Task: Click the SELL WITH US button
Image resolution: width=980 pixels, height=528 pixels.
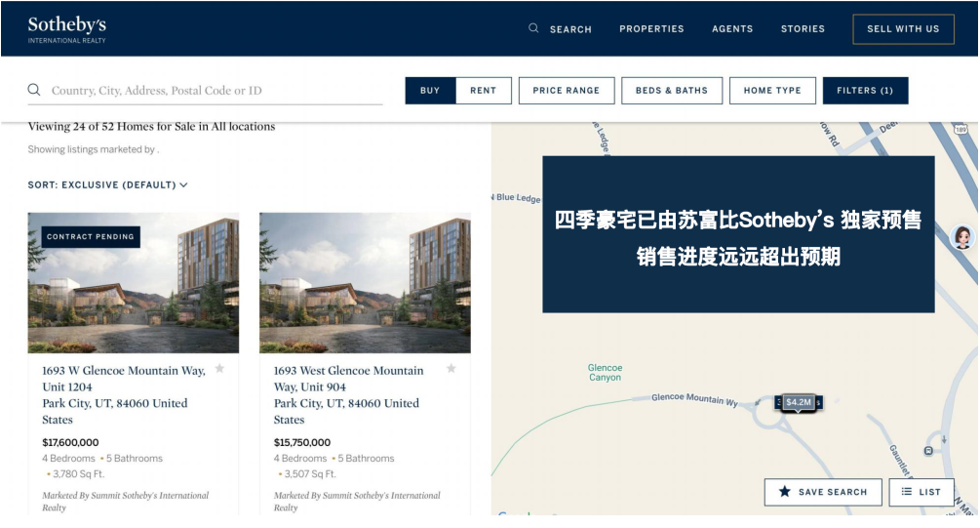Action: pos(903,28)
